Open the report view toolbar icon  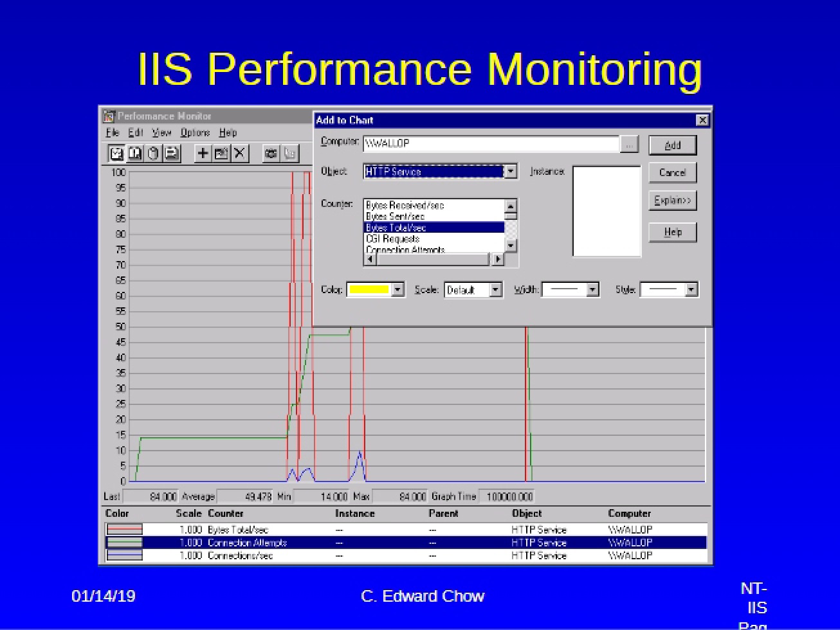(x=172, y=153)
